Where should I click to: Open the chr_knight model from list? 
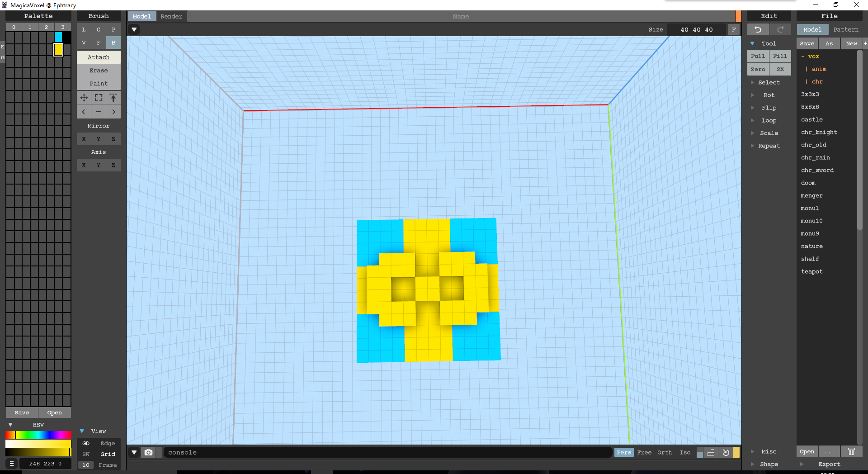tap(819, 132)
